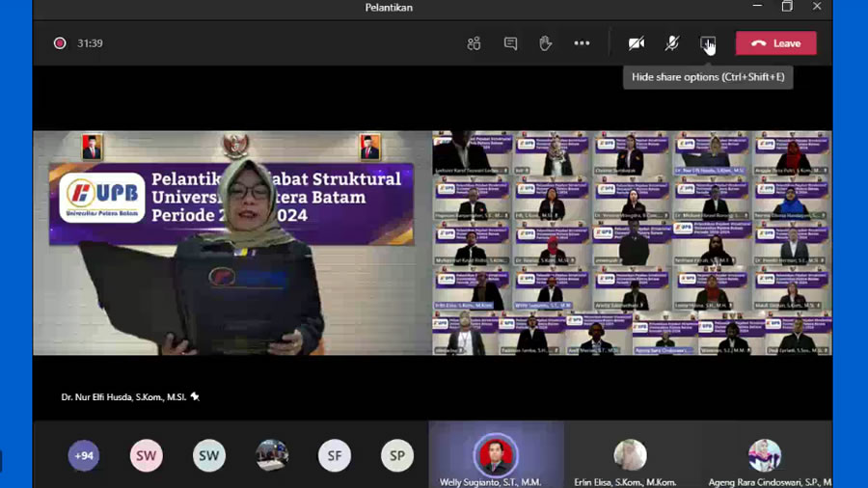Select Erlin Elisa's participant tile

(x=632, y=454)
